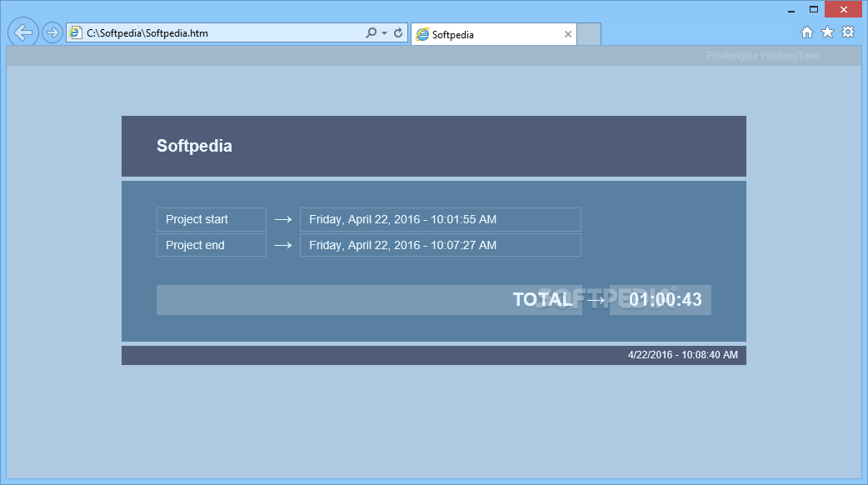Click the Internet Explorer page icon in address bar
868x485 pixels.
76,33
